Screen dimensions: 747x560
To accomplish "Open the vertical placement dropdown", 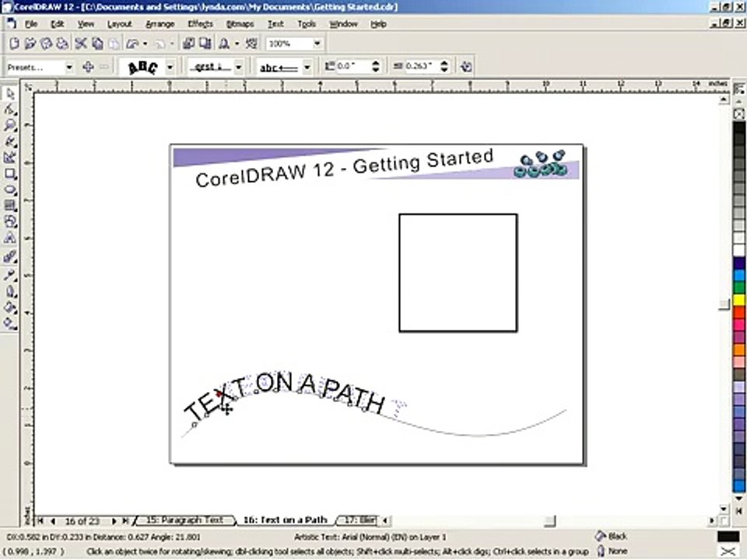I will (239, 67).
